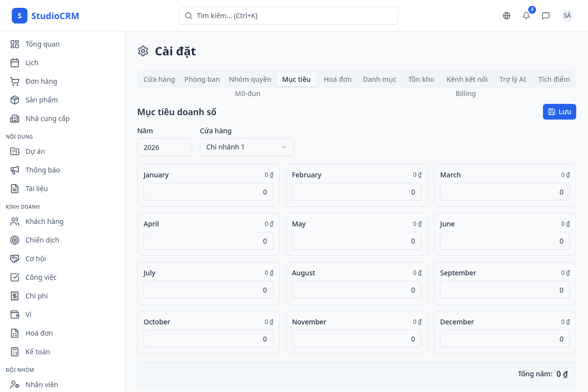
Task: Focus the Năm year input field
Action: (164, 147)
